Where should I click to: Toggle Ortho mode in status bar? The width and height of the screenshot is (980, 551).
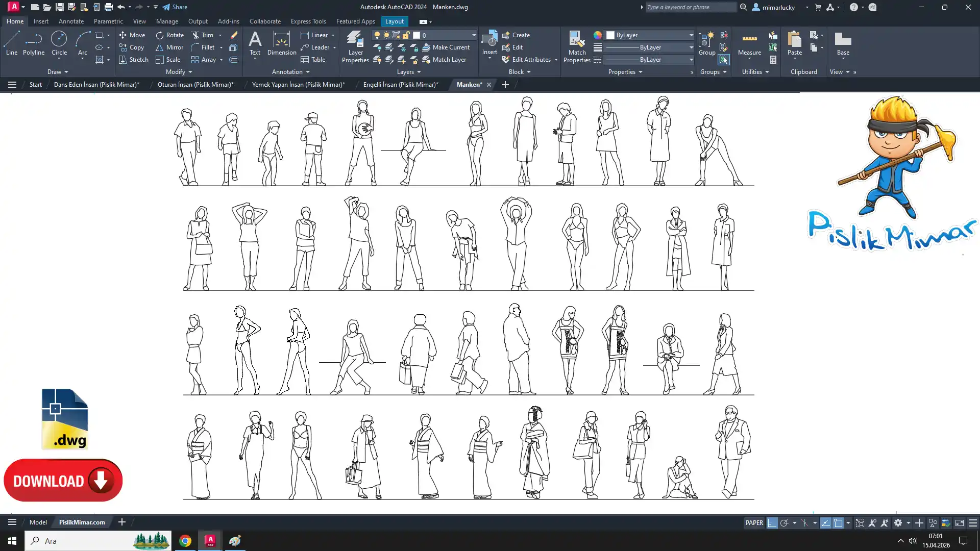[772, 523]
